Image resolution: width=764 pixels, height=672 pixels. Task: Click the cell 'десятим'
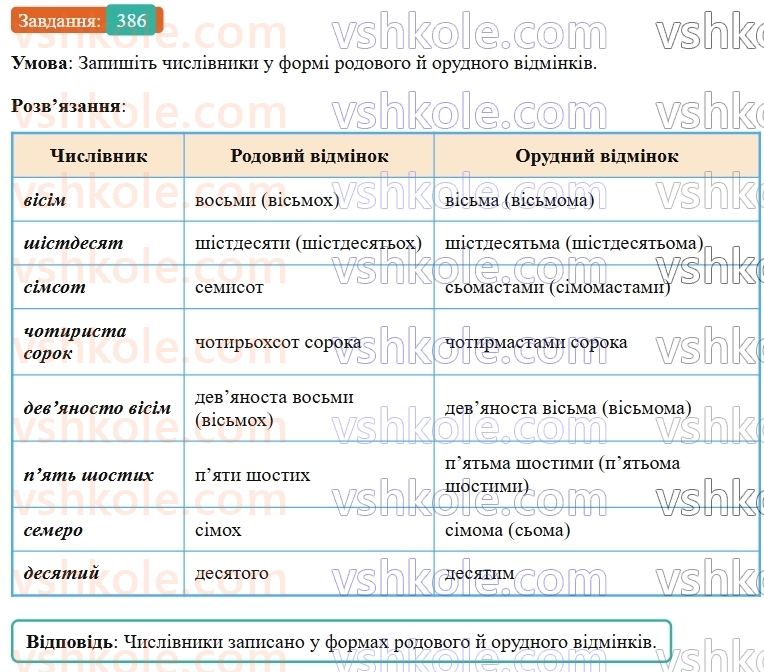click(x=596, y=573)
